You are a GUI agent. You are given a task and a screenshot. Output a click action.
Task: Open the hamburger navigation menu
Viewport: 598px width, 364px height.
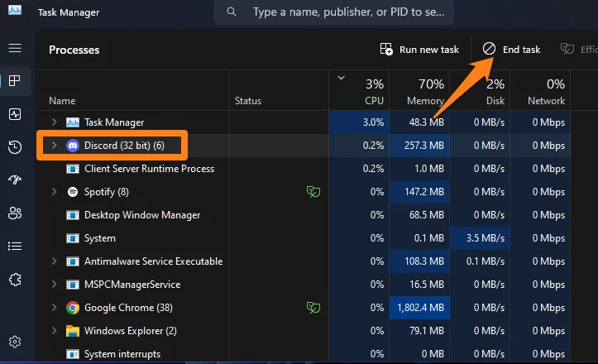point(15,48)
